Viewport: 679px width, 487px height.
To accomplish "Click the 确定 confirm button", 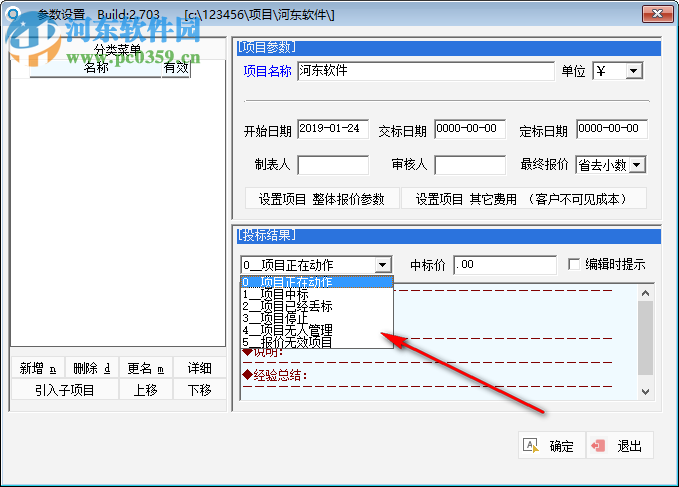I will point(551,445).
